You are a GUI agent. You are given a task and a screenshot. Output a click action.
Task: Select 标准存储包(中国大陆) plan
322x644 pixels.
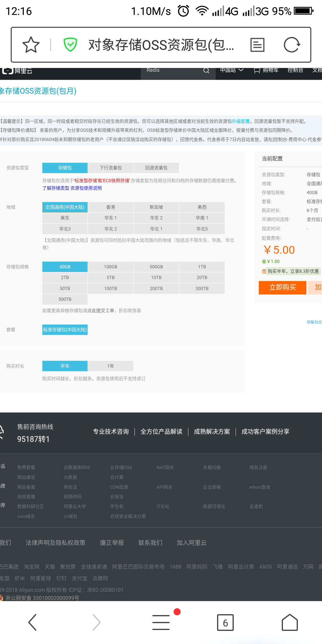(x=65, y=330)
